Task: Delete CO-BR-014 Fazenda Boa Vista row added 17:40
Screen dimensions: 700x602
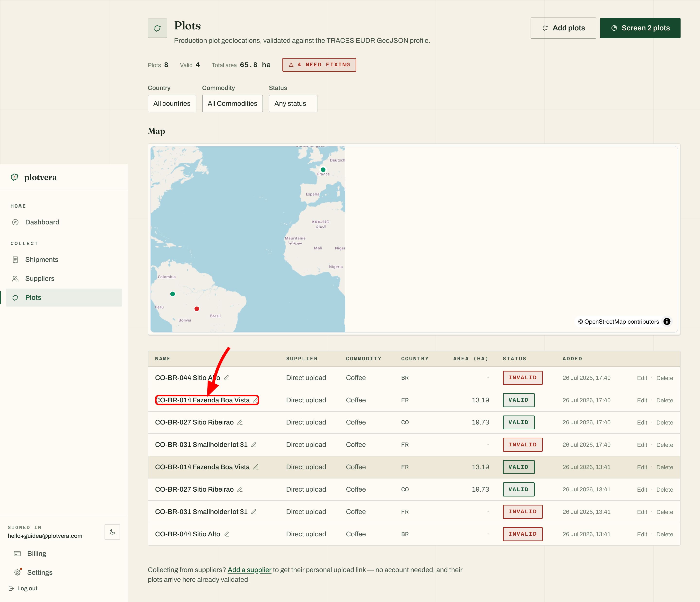Action: [665, 400]
